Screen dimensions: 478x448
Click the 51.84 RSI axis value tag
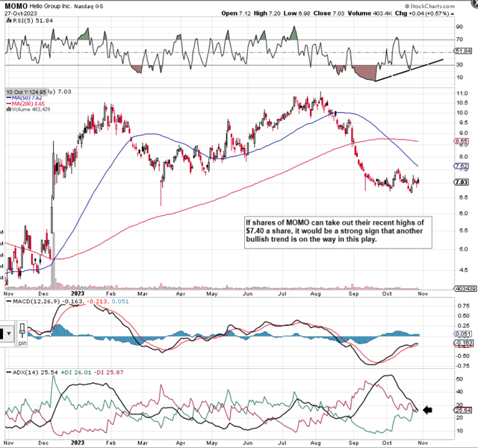[463, 51]
